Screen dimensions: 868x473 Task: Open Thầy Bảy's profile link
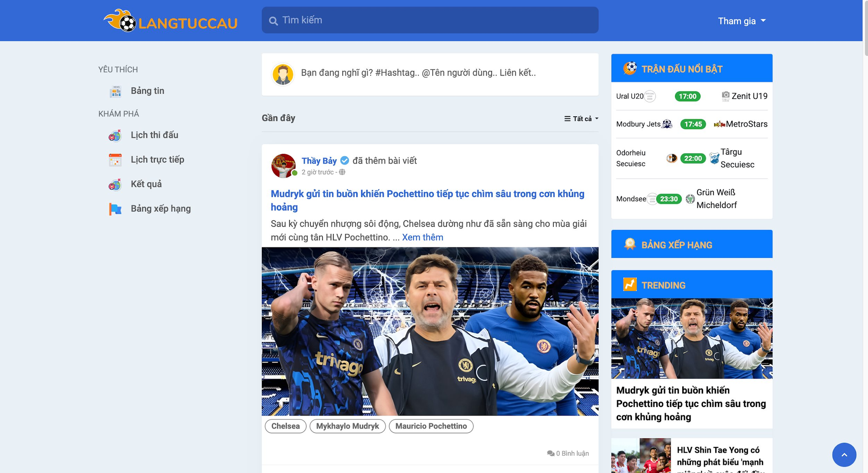[x=319, y=161]
